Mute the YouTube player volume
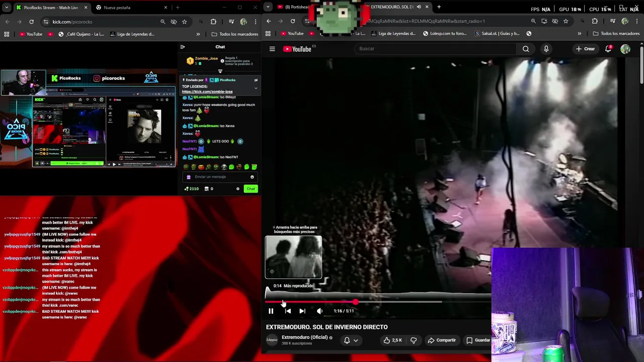Screen dimensions: 644x362 (x=319, y=311)
